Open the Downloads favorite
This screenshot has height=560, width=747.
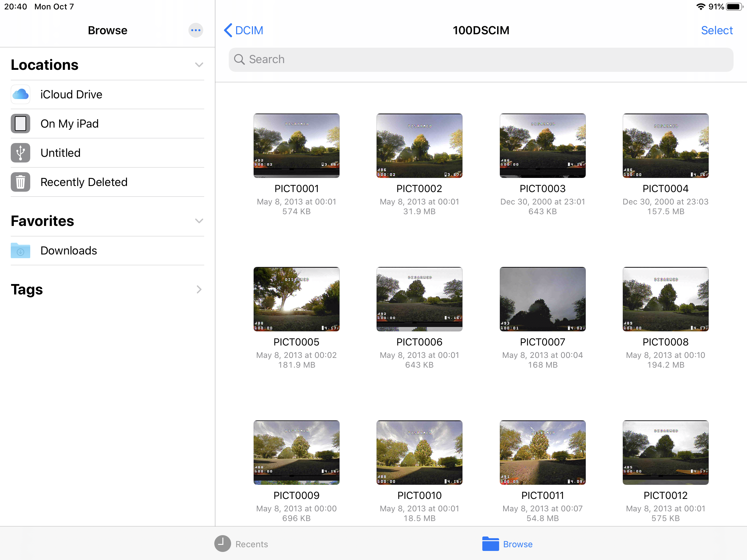tap(107, 250)
